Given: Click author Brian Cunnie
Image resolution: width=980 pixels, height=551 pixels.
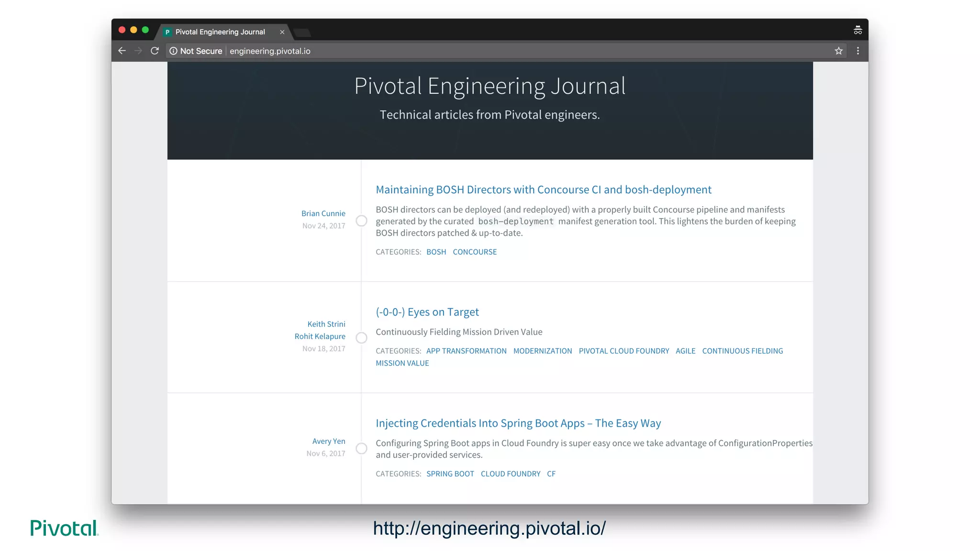Looking at the screenshot, I should pyautogui.click(x=323, y=213).
